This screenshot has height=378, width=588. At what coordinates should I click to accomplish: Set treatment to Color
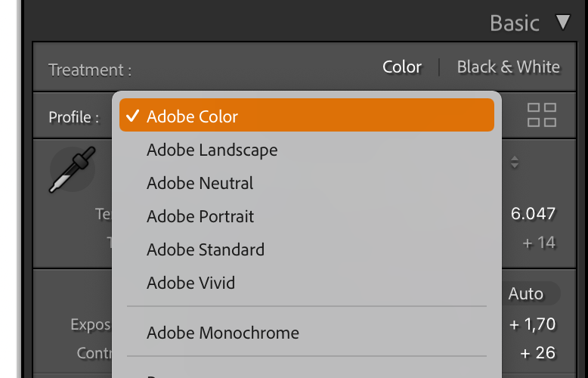click(402, 67)
